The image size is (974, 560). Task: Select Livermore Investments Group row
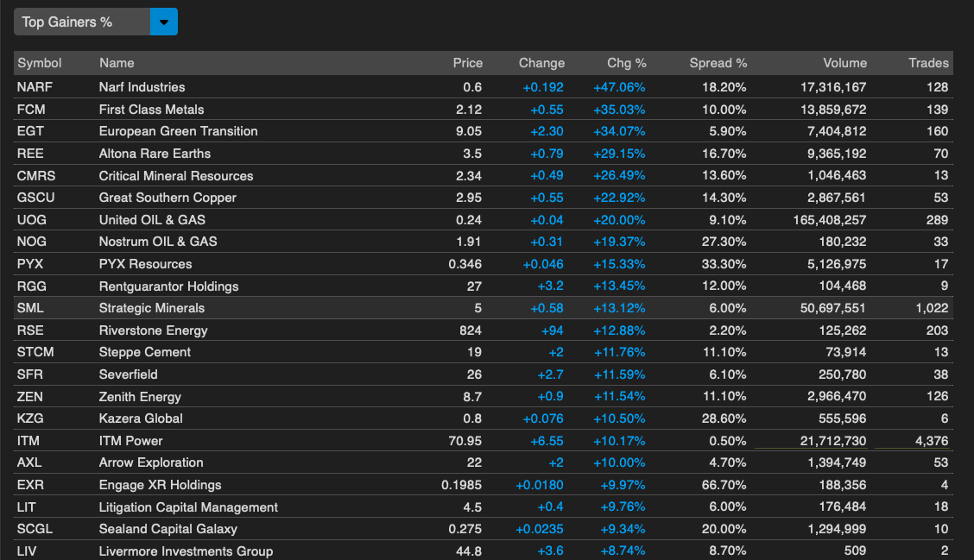pos(186,551)
